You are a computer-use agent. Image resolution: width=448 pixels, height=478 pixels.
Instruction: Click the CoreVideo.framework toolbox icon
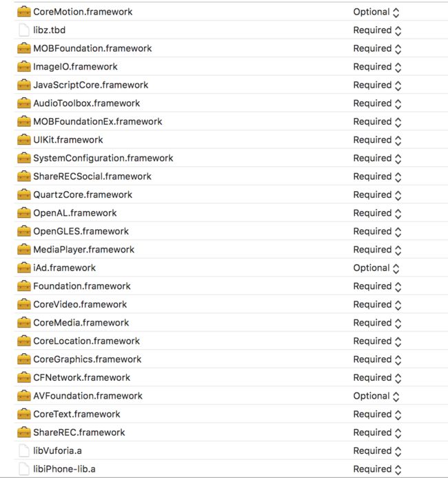(24, 305)
